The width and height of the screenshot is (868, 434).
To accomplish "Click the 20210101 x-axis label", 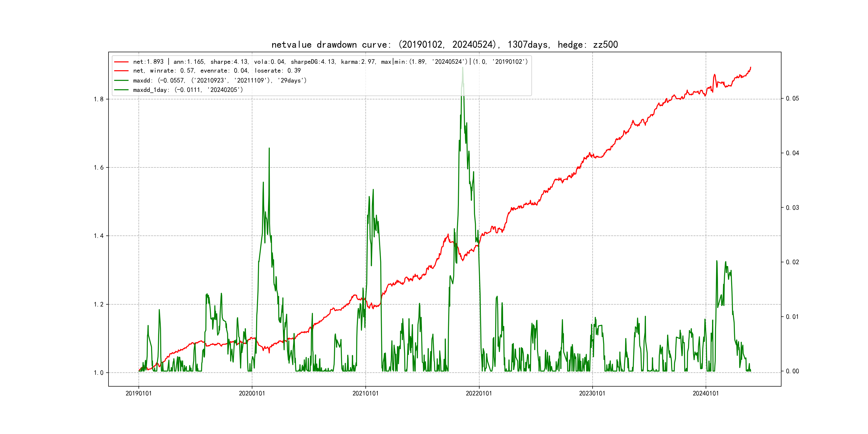I will 365,394.
